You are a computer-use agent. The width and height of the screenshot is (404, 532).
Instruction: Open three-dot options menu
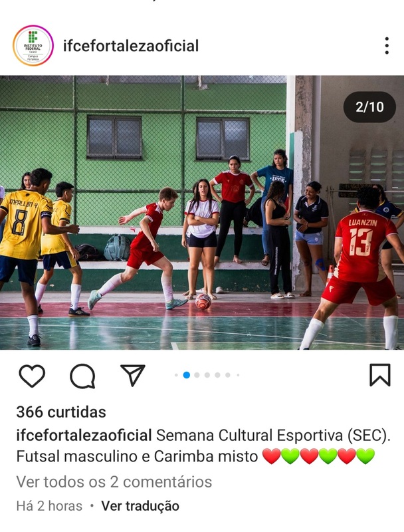(x=387, y=46)
